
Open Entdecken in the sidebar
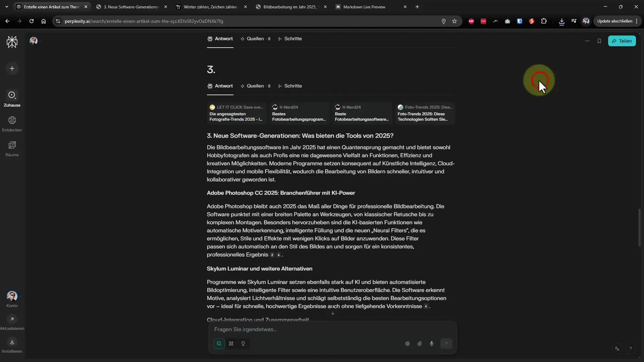point(12,124)
